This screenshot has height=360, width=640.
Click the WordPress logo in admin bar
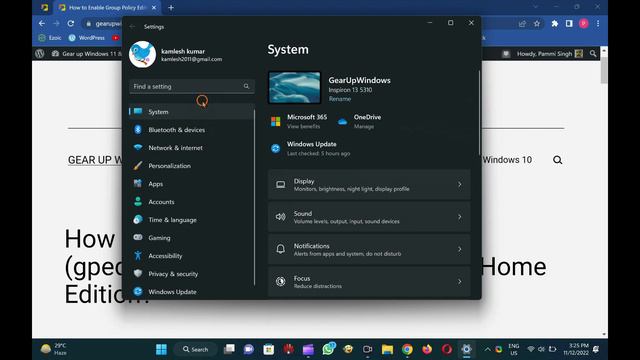tap(40, 53)
